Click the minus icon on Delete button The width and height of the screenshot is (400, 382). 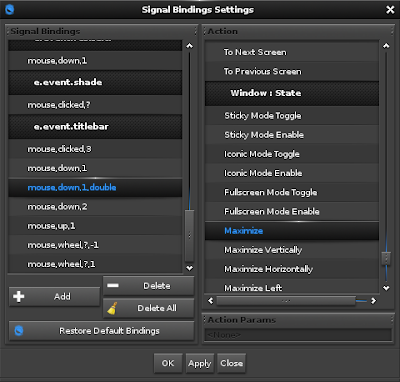(x=113, y=285)
